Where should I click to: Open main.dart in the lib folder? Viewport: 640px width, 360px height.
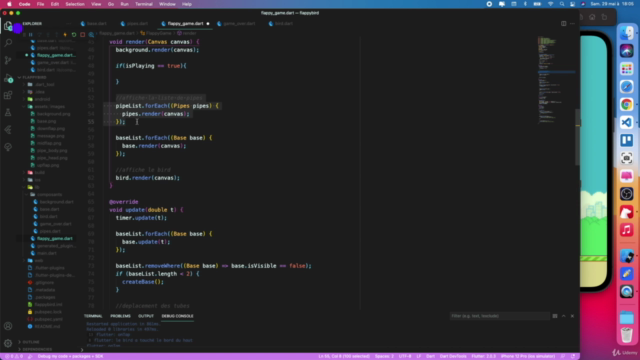[x=47, y=253]
